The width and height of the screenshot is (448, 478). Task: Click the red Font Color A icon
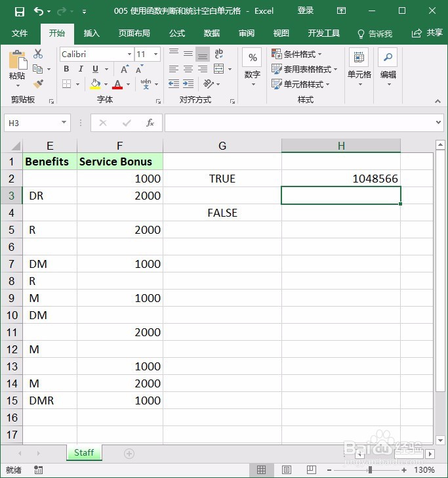117,84
